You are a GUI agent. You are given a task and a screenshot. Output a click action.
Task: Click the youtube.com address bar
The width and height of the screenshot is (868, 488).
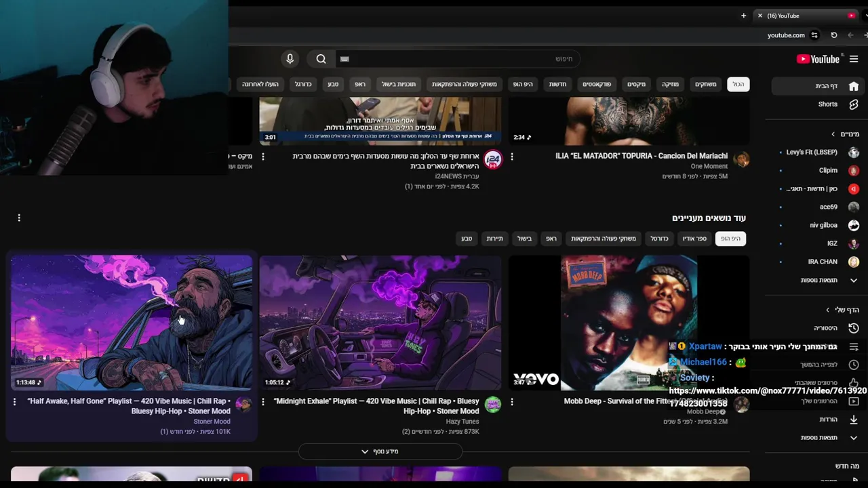tap(786, 35)
